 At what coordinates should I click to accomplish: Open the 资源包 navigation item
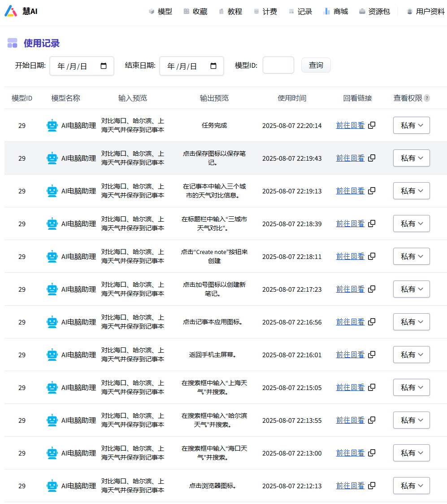pos(374,12)
